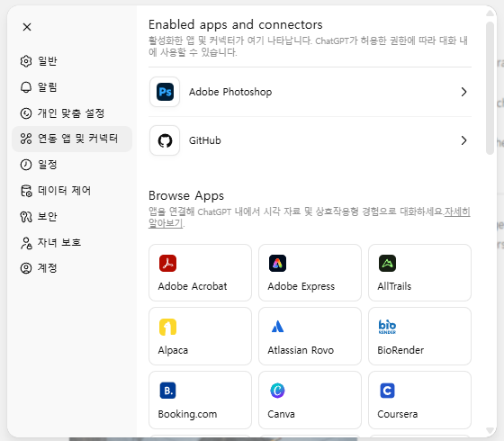Open the 계정 settings tab
This screenshot has height=441, width=504.
[x=72, y=268]
